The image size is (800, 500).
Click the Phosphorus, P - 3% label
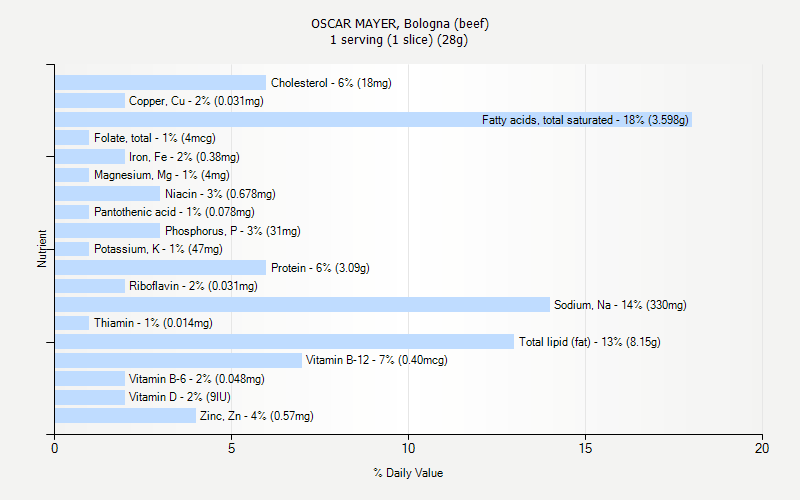coord(233,231)
